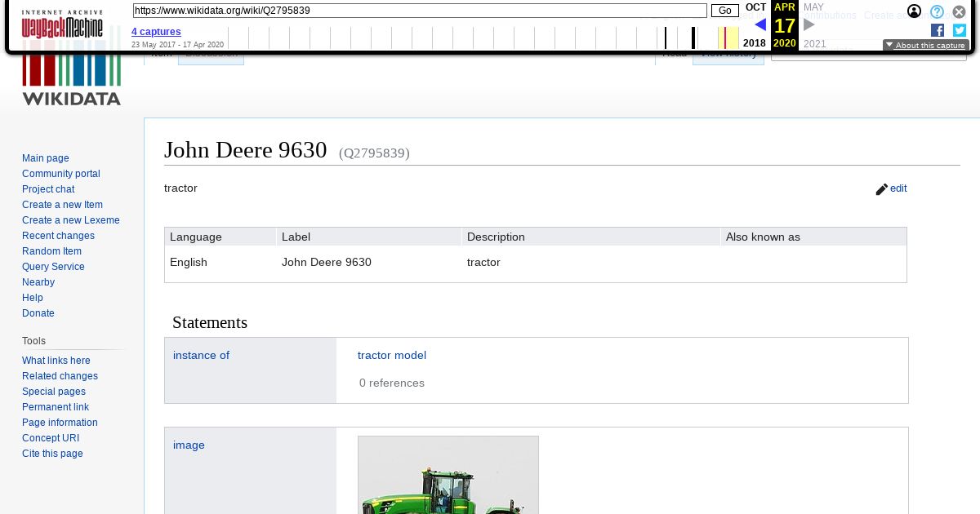Open Help link in sidebar
980x514 pixels.
coord(33,298)
